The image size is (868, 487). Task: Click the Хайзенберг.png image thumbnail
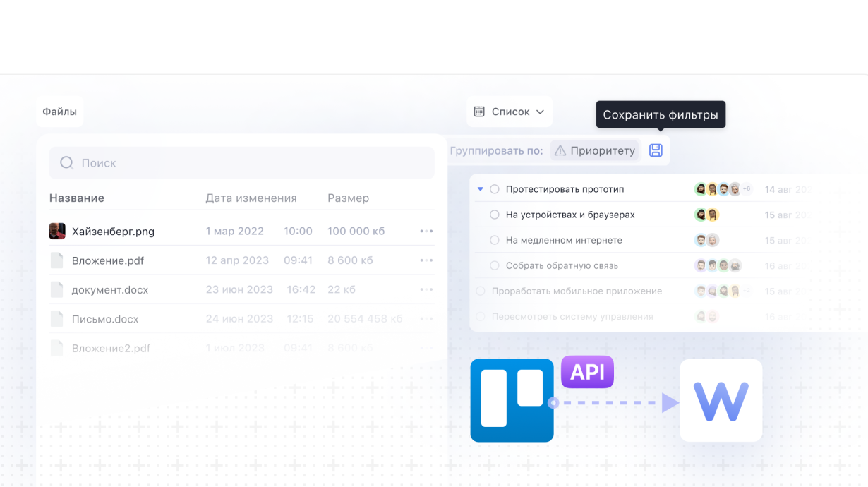tap(57, 231)
